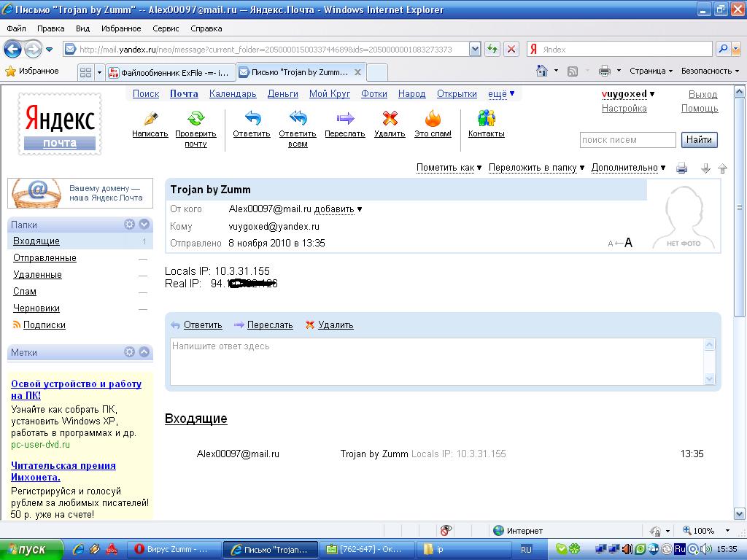Viewport: 747px width, 560px height.
Task: Click the browser stop loading icon
Action: (x=511, y=49)
